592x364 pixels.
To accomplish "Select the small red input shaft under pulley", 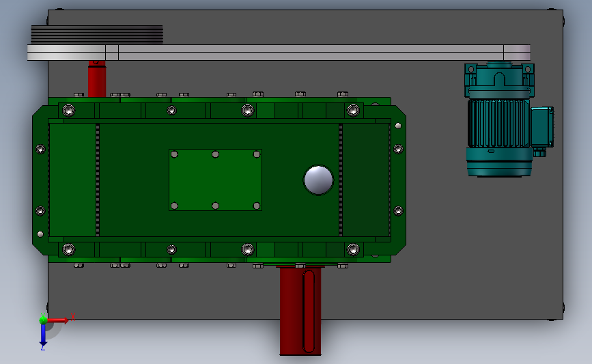I will (x=97, y=79).
